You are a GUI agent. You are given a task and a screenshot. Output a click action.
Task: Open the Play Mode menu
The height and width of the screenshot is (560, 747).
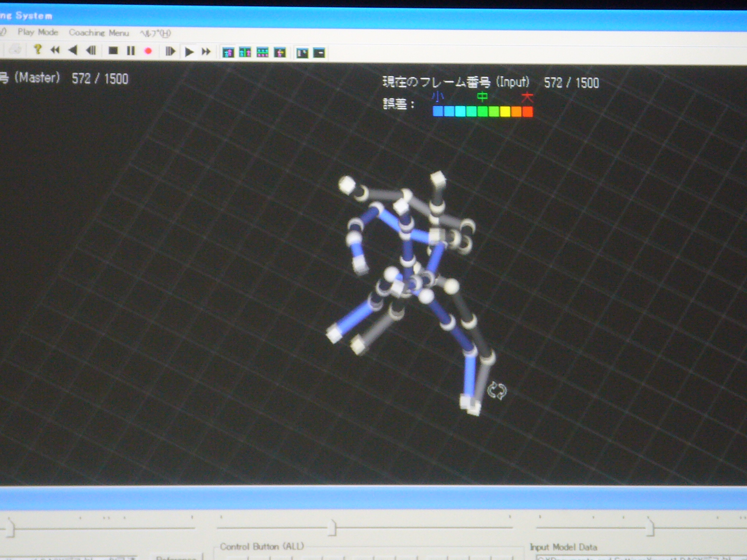coord(38,32)
